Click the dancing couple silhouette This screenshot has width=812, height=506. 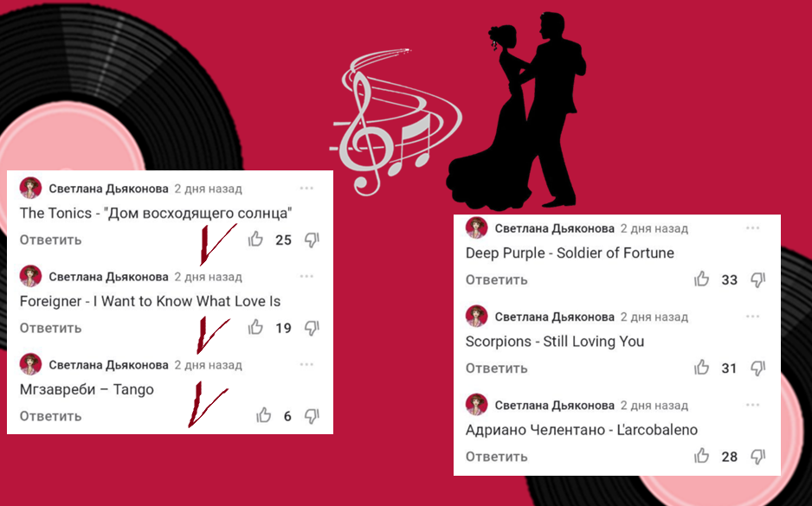[x=515, y=109]
